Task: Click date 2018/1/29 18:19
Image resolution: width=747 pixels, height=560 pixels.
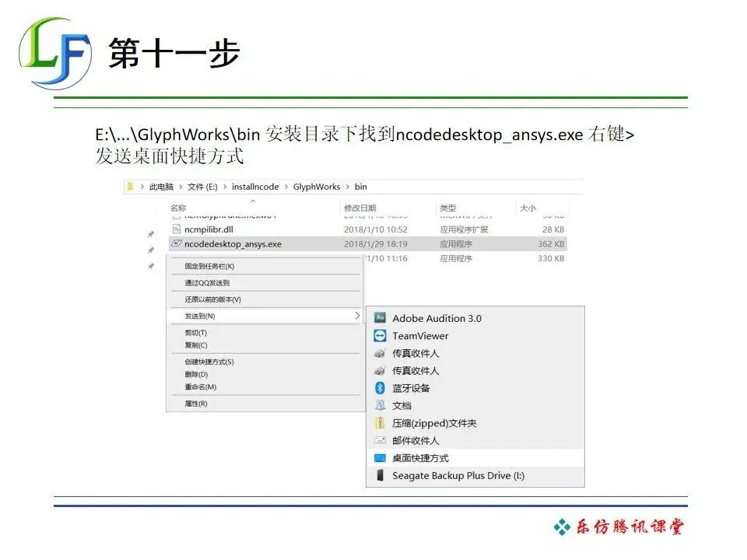Action: tap(375, 243)
